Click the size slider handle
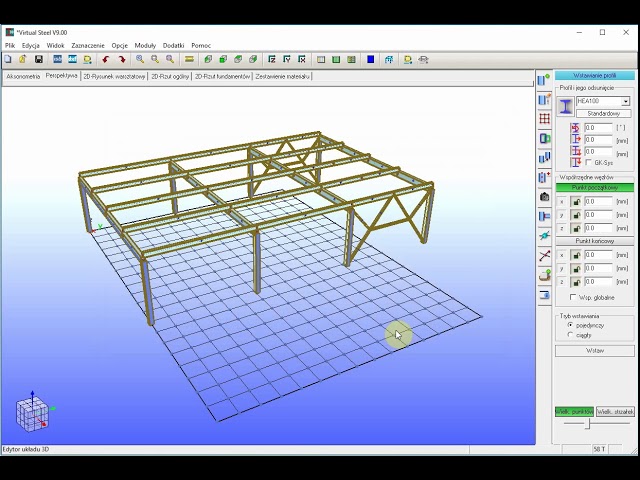 pos(588,424)
